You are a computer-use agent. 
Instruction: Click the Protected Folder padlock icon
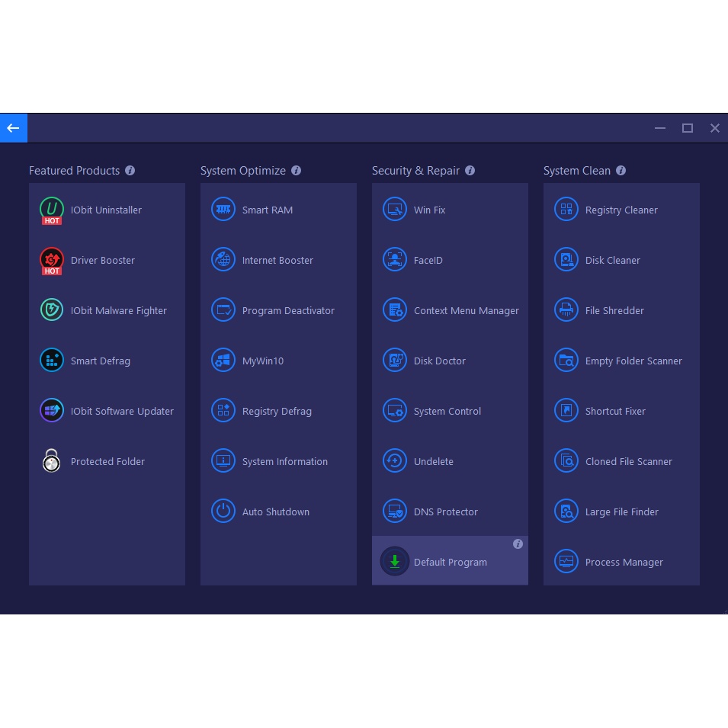[52, 461]
